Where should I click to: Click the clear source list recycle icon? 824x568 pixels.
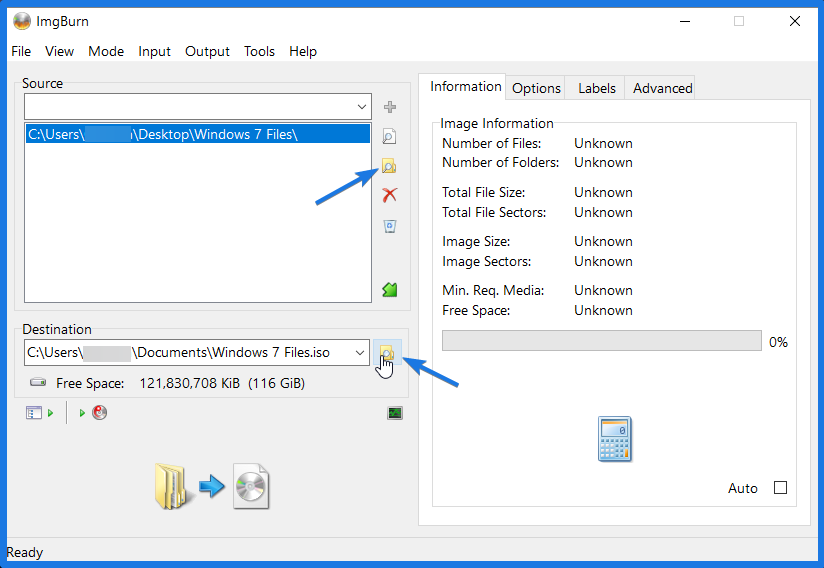click(x=389, y=226)
